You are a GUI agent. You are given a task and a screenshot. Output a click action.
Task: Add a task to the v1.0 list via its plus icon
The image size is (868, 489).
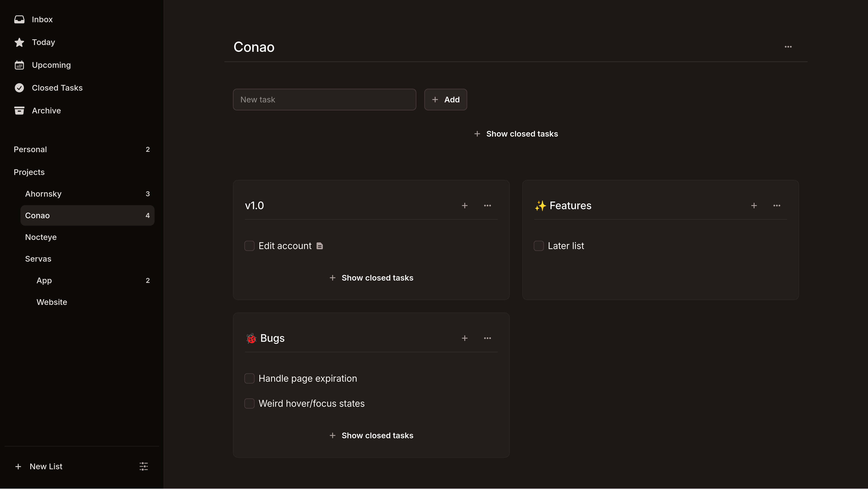click(465, 205)
